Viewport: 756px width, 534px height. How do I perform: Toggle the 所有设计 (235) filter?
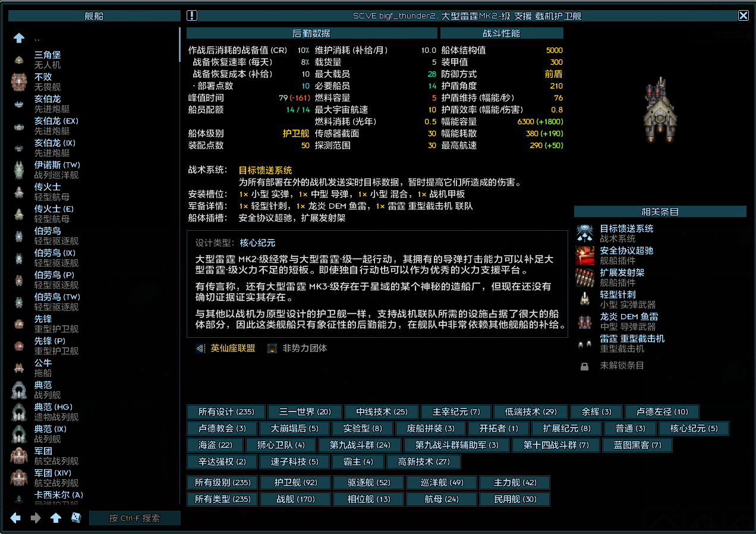pos(226,412)
